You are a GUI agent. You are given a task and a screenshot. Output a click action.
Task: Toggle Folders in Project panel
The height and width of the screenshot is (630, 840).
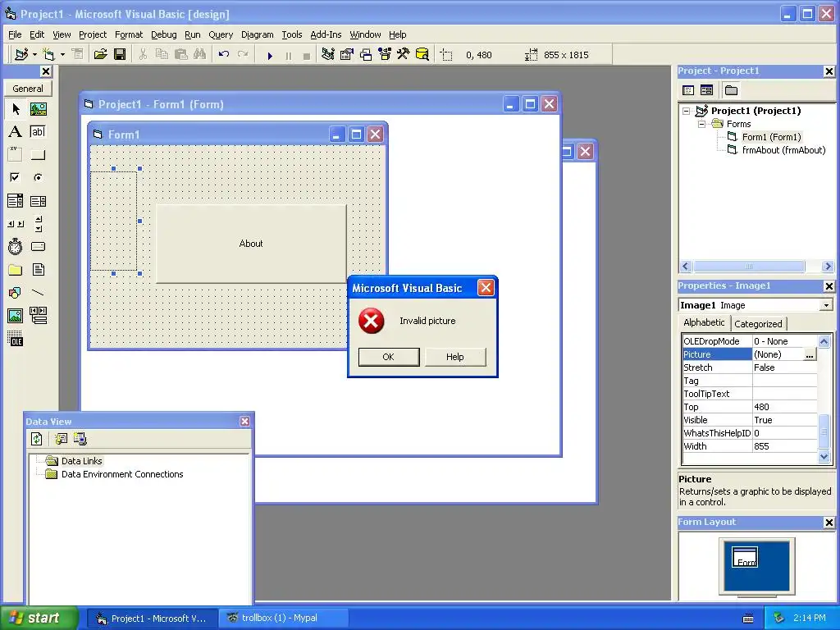(731, 90)
